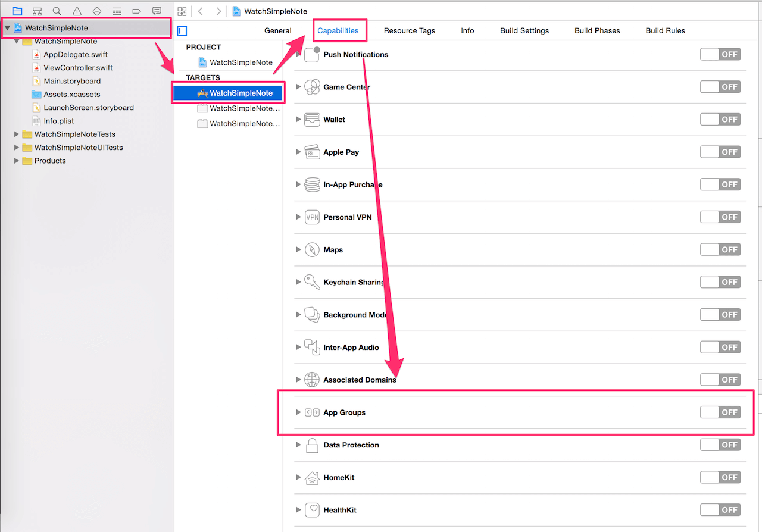Click the Apple Pay card icon
This screenshot has height=532, width=762.
(x=313, y=152)
